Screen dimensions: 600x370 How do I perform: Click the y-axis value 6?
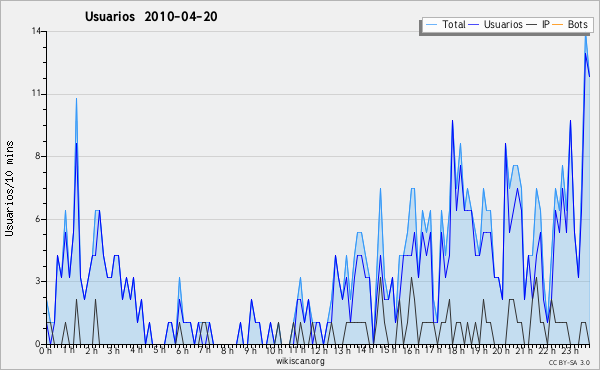coord(38,219)
